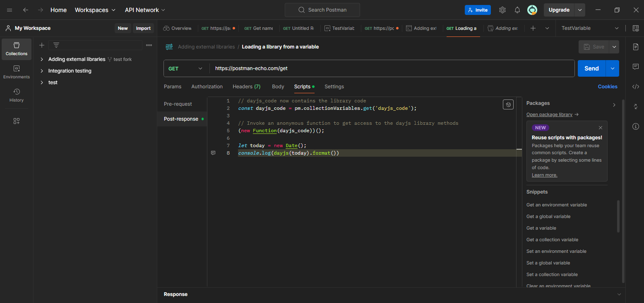Create a new collection with plus icon

click(x=42, y=45)
